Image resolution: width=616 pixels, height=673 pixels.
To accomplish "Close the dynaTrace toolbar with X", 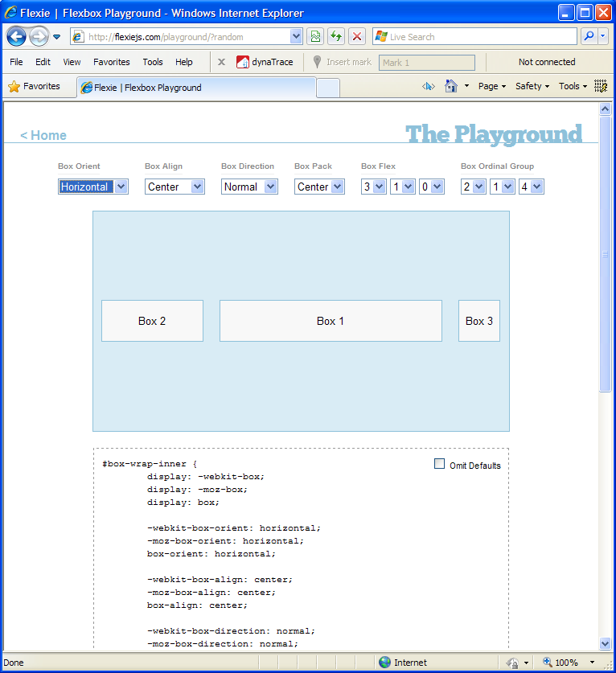I will 221,62.
